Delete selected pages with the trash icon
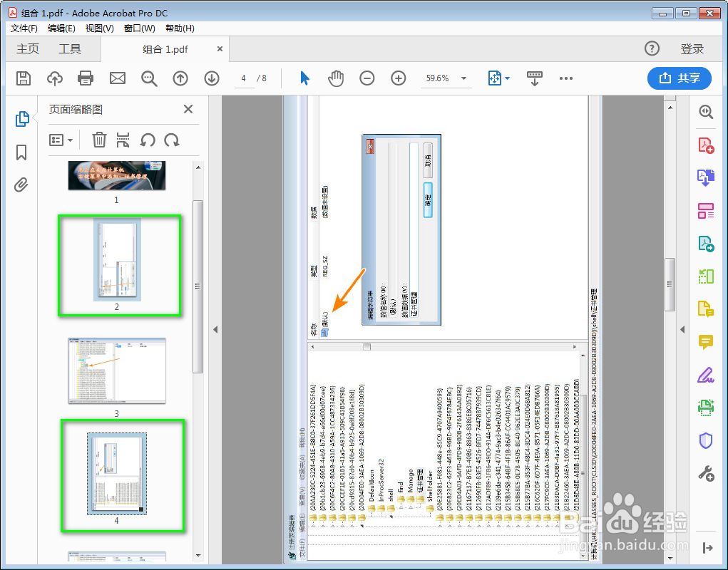 99,140
